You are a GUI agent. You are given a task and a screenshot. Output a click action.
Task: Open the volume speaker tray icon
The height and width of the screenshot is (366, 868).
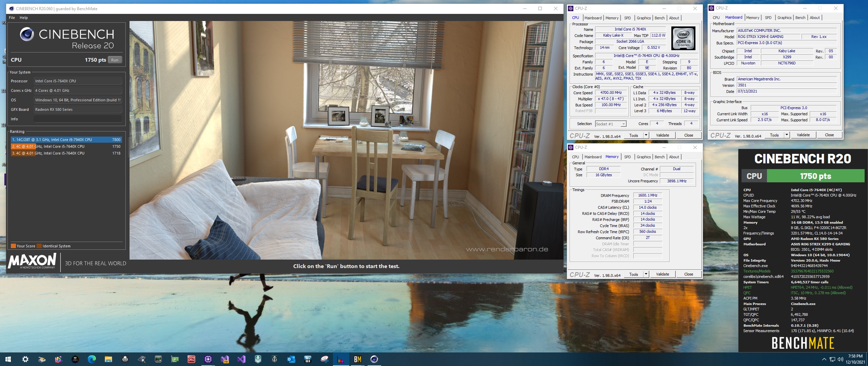pos(840,359)
